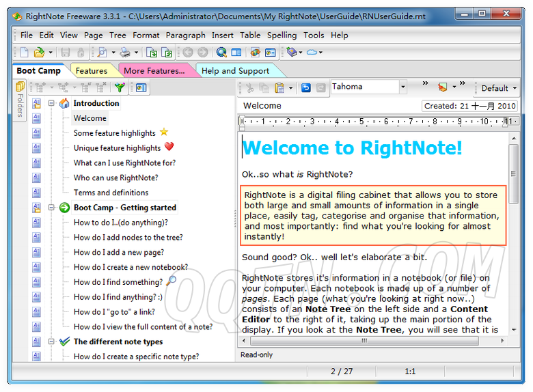Switch to the Help and Support tab
Viewport: 533px width, 392px height.
(235, 70)
